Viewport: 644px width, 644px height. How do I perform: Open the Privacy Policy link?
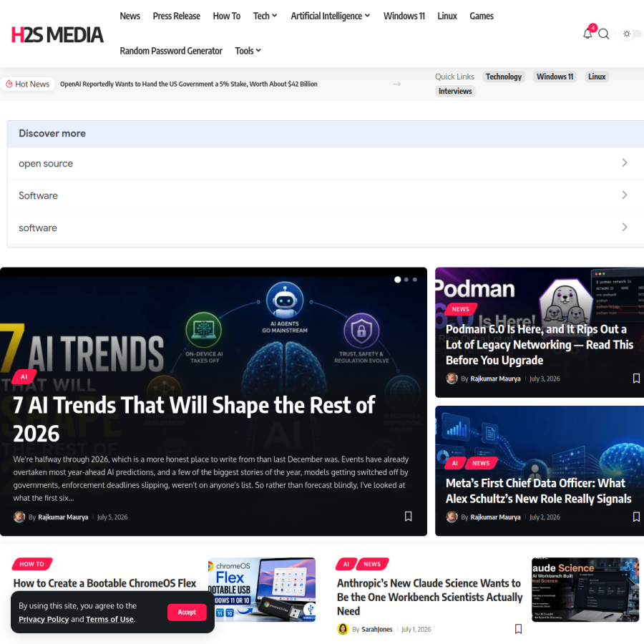44,619
